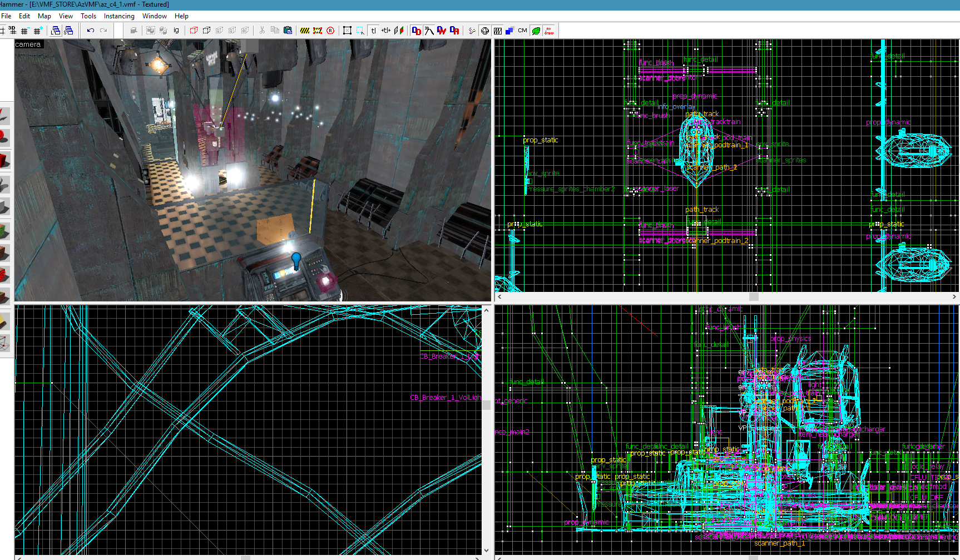This screenshot has height=560, width=960.
Task: Click the scissors Cut icon
Action: point(262,31)
